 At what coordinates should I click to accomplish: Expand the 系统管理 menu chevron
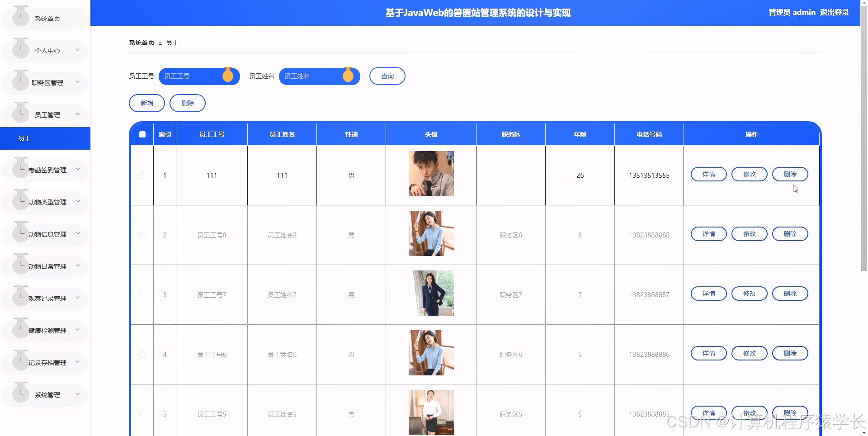click(x=78, y=394)
